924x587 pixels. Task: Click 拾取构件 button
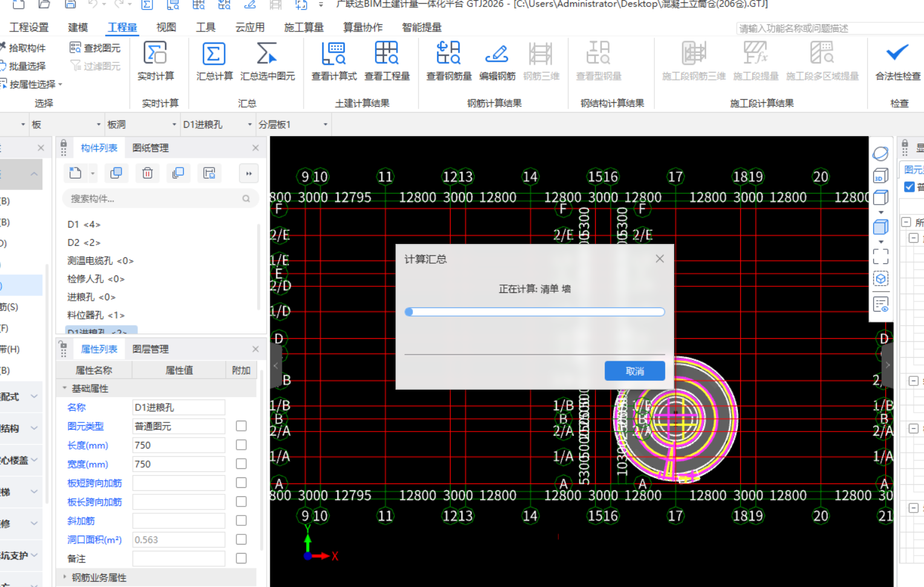click(x=23, y=48)
